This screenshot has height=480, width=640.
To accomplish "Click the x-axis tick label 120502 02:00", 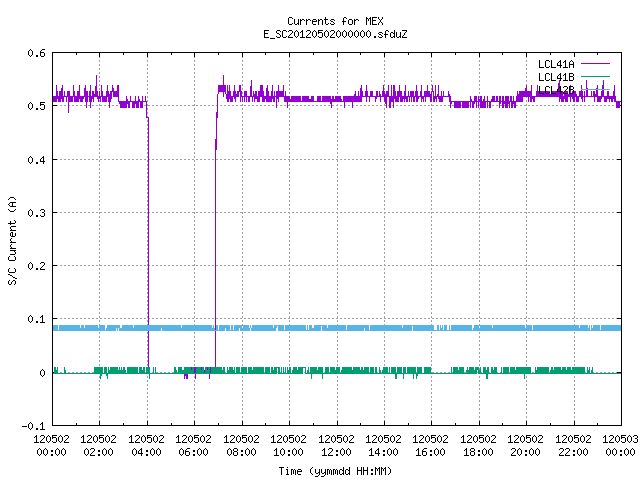I will [x=98, y=446].
